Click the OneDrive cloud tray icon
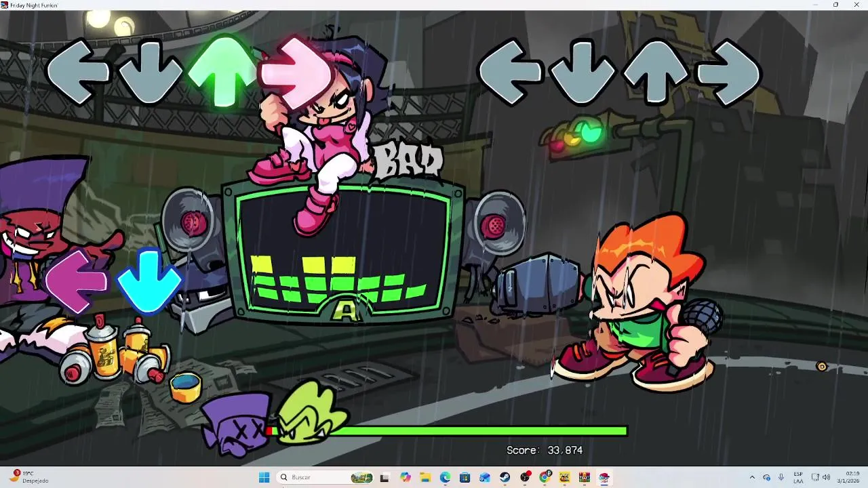868x488 pixels. click(x=766, y=477)
